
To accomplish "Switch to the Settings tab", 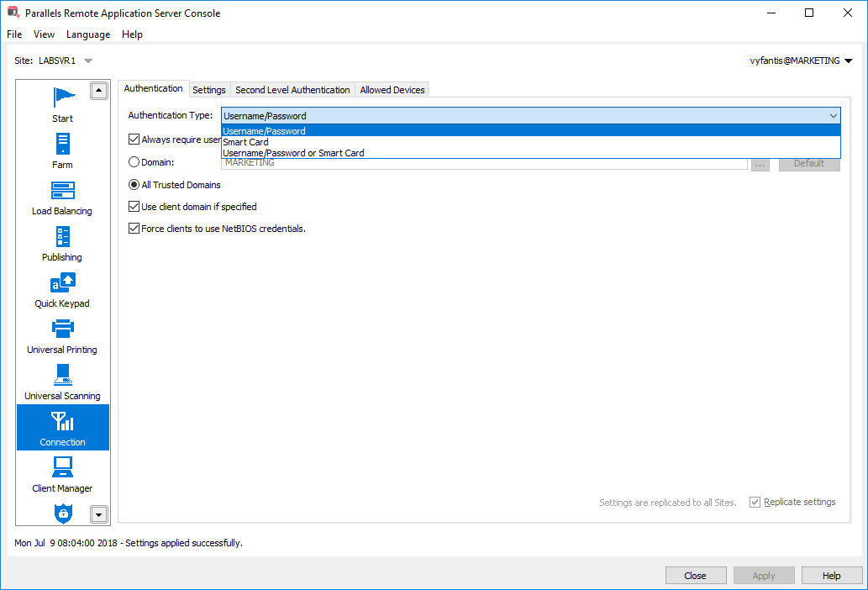I will (209, 90).
